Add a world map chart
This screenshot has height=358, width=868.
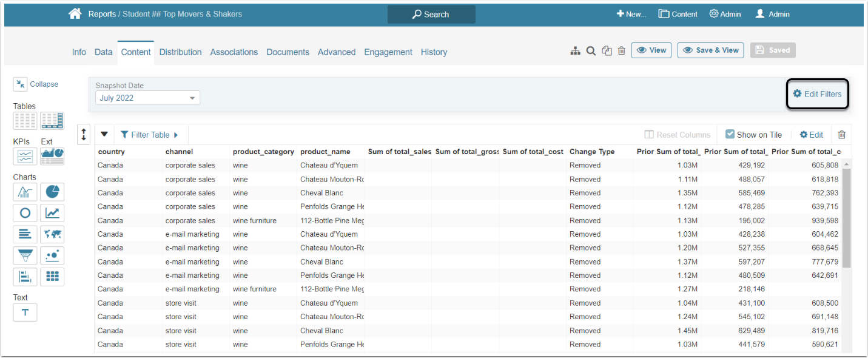pos(52,234)
